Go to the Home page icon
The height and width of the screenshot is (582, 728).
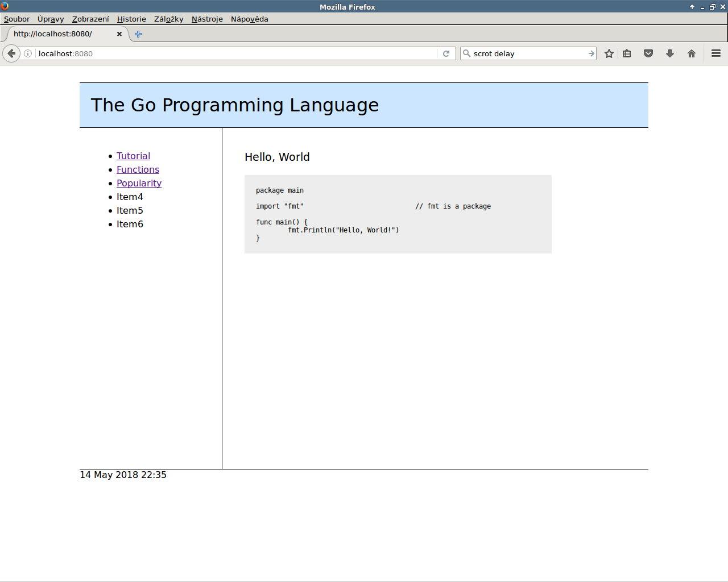click(692, 53)
